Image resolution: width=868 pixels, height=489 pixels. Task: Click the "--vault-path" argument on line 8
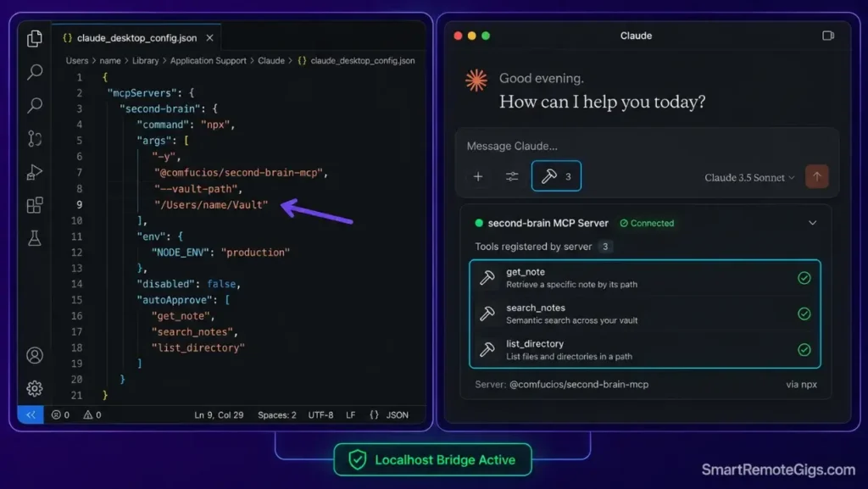tap(196, 189)
